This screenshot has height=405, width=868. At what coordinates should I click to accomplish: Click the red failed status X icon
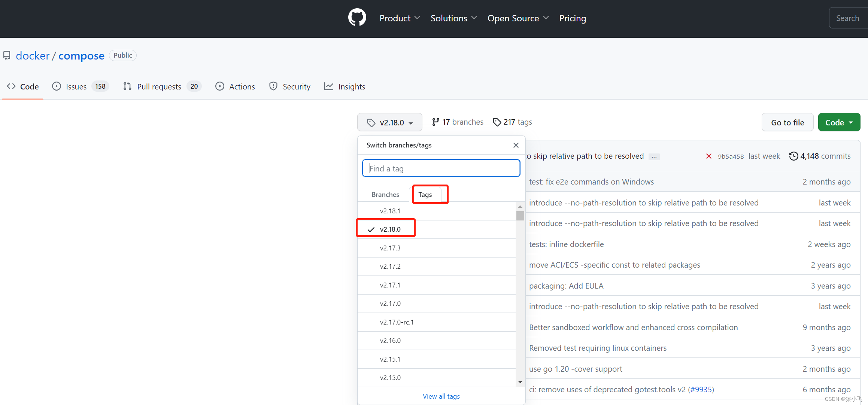tap(708, 156)
